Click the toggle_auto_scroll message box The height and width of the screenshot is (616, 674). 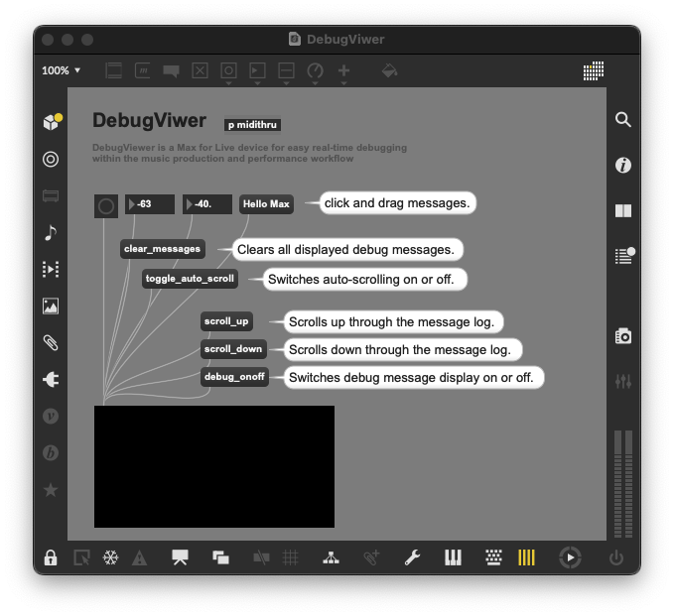click(x=190, y=279)
